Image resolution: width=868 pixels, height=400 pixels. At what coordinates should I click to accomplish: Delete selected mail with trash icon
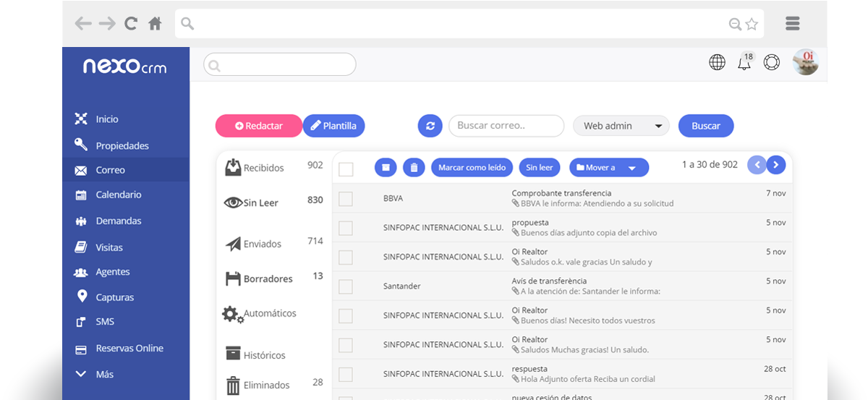coord(414,167)
